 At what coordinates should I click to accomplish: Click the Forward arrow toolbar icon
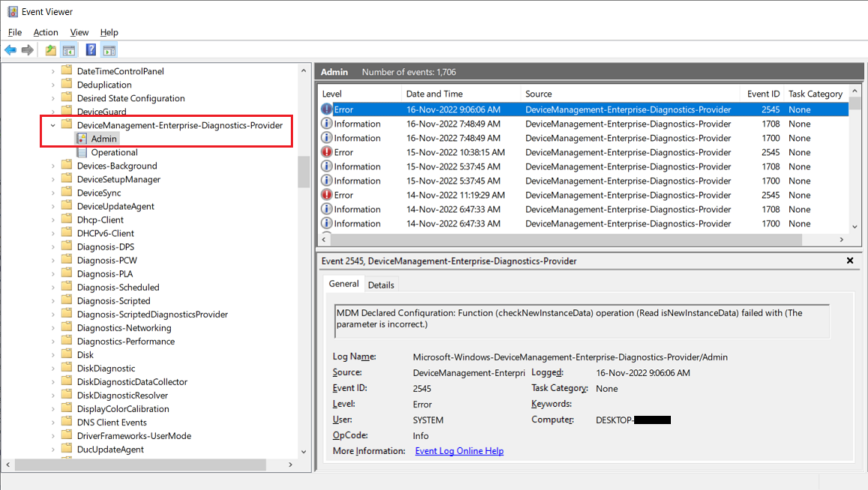point(28,50)
